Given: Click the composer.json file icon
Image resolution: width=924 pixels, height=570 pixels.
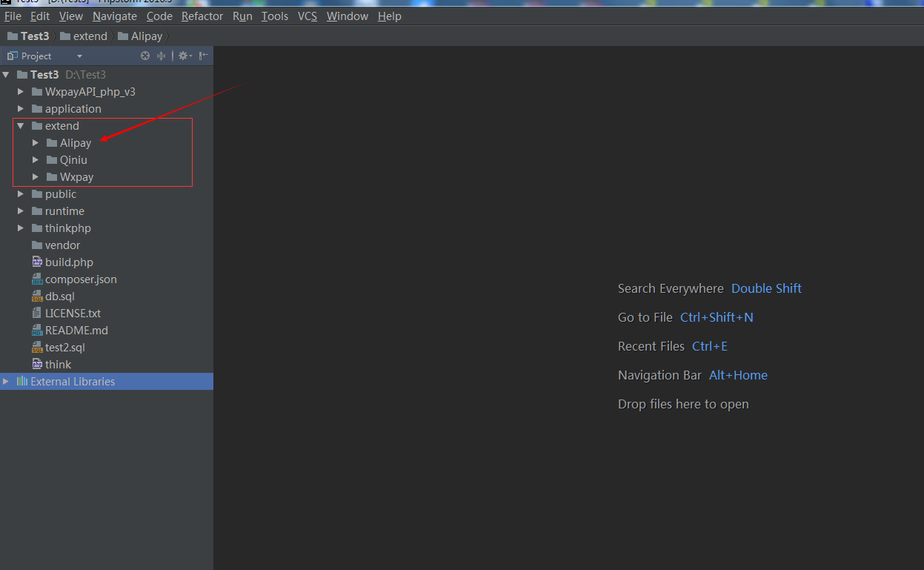Looking at the screenshot, I should tap(37, 279).
